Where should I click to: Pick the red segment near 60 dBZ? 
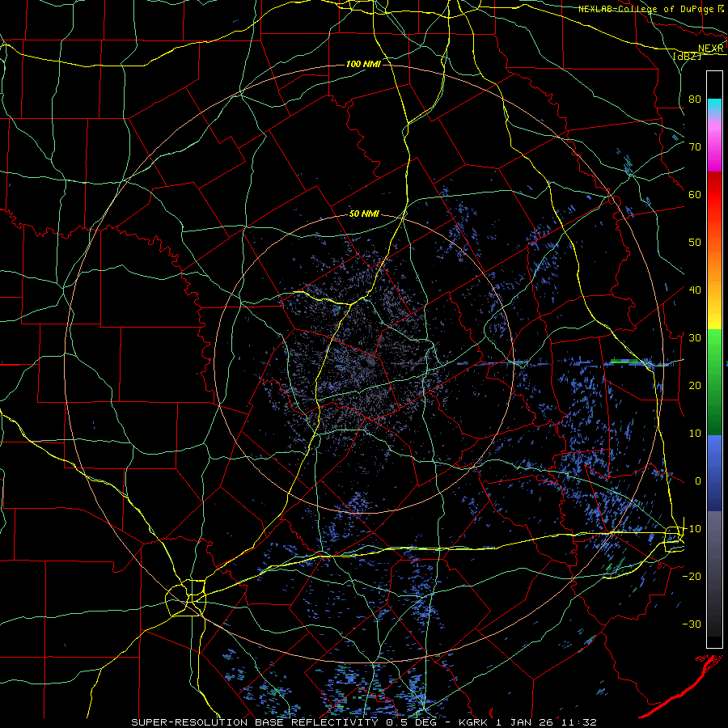coord(714,195)
